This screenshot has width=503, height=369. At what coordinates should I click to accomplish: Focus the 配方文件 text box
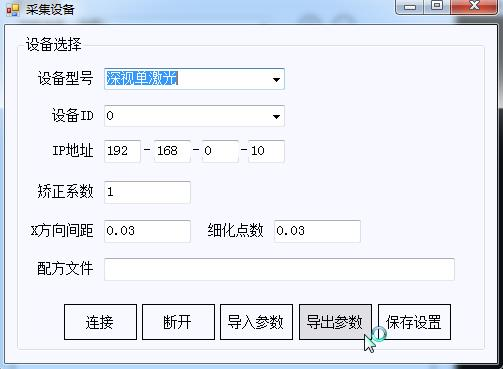click(279, 269)
